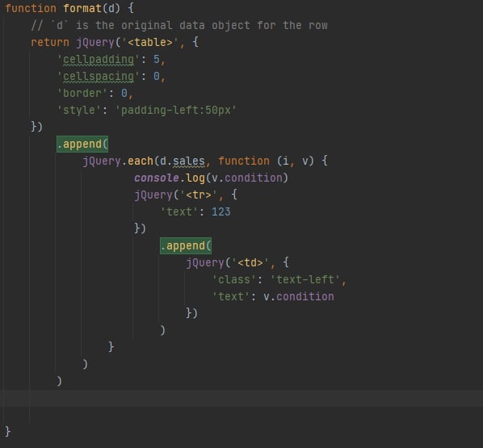Click the second highlighted .append( call
This screenshot has width=483, height=448.
186,245
